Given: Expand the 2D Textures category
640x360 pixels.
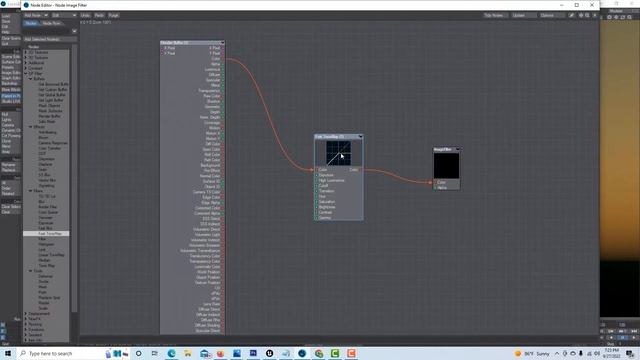Looking at the screenshot, I should 26,52.
